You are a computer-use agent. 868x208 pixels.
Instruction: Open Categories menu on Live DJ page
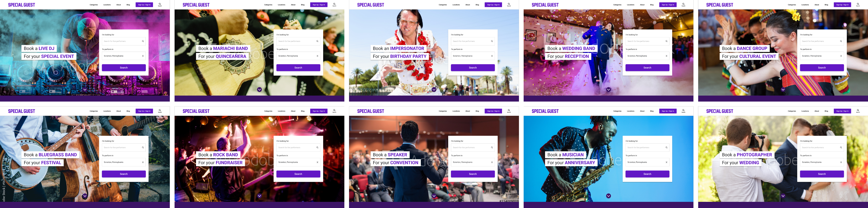click(94, 5)
